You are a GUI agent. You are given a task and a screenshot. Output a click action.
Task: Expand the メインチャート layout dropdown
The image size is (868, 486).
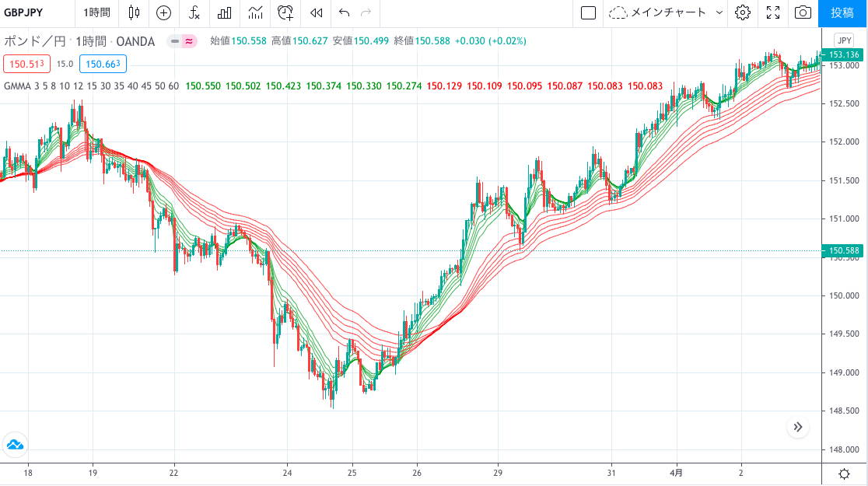coord(667,12)
